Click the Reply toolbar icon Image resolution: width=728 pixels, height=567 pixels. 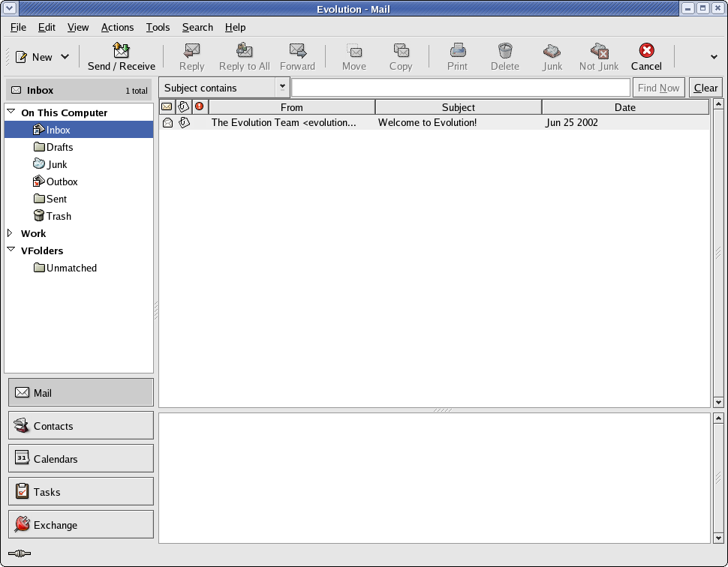pyautogui.click(x=191, y=51)
